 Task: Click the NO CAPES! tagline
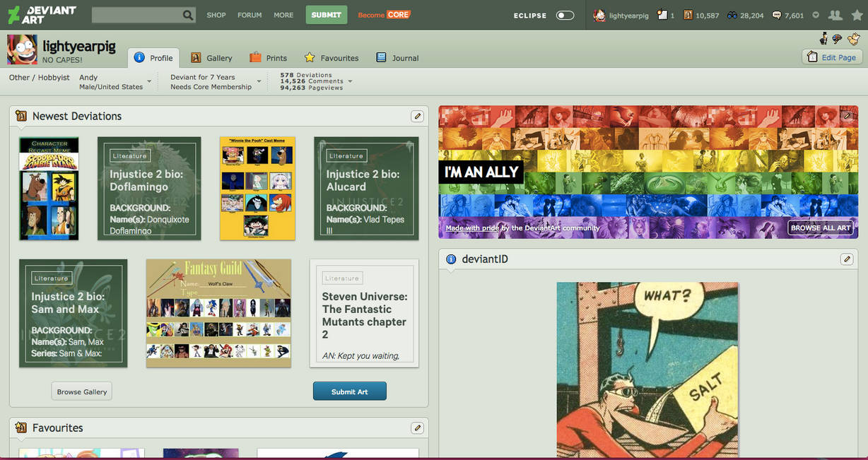point(62,60)
